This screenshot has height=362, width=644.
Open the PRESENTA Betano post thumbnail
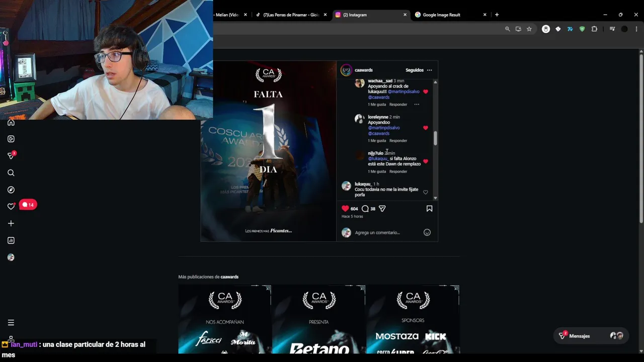pos(319,319)
